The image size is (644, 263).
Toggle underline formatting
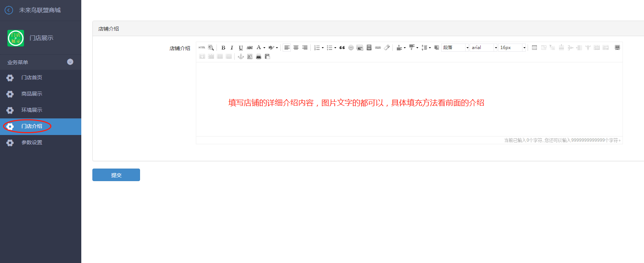coord(241,48)
